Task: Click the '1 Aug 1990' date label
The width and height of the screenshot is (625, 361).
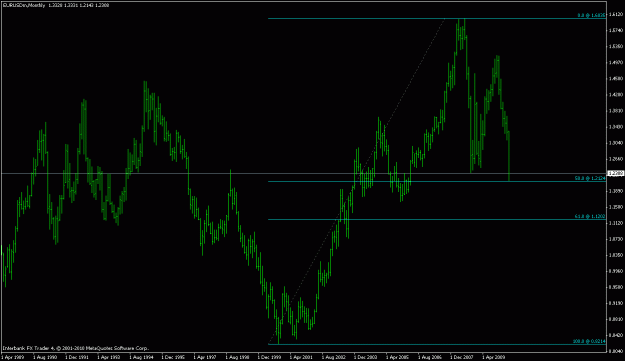Action: coord(45,357)
